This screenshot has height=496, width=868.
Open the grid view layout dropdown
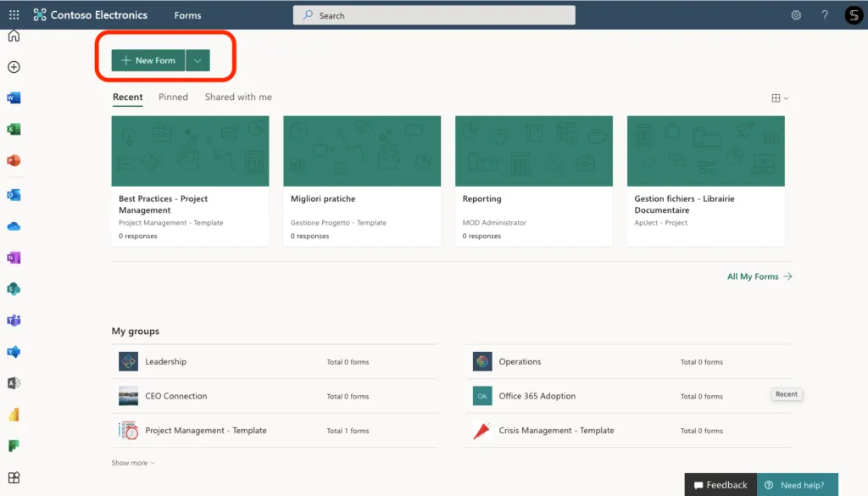pyautogui.click(x=780, y=98)
